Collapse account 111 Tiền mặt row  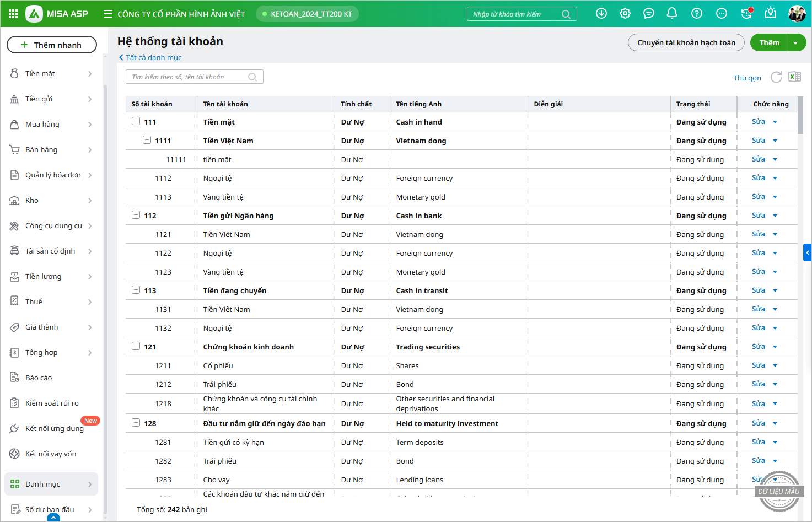pos(136,121)
